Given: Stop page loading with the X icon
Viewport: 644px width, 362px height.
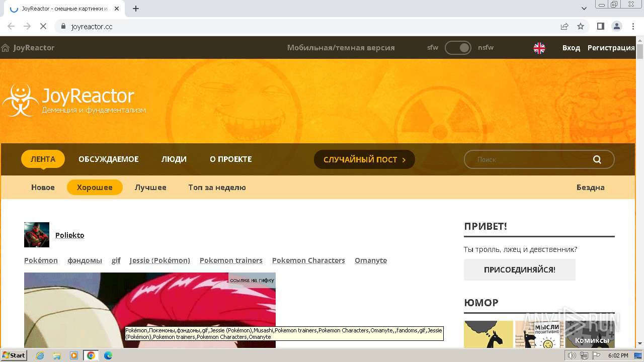Looking at the screenshot, I should click(43, 26).
